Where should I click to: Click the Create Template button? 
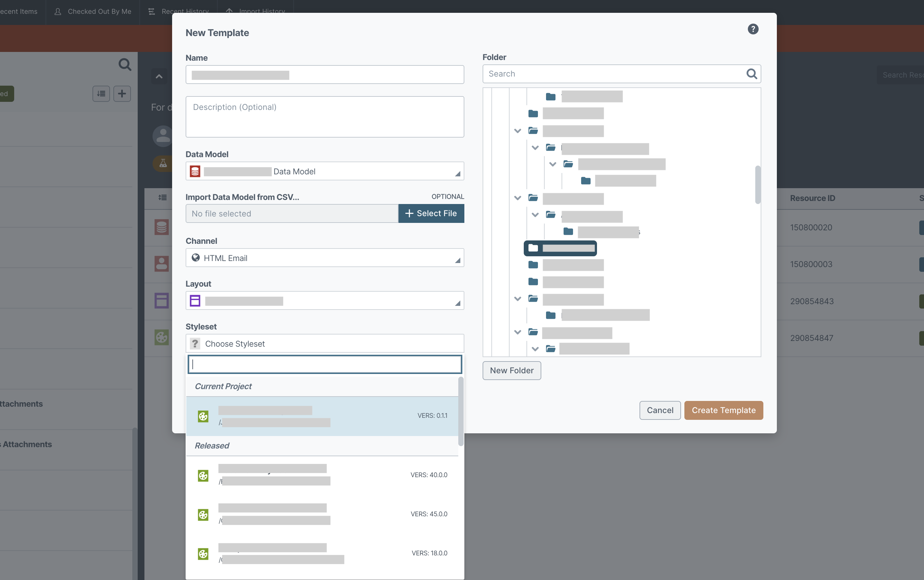point(723,411)
